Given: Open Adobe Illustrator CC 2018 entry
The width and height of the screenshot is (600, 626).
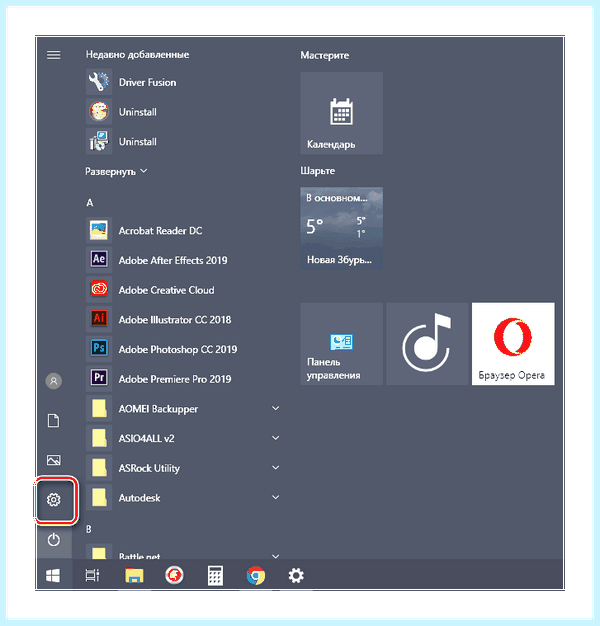Looking at the screenshot, I should [x=183, y=319].
